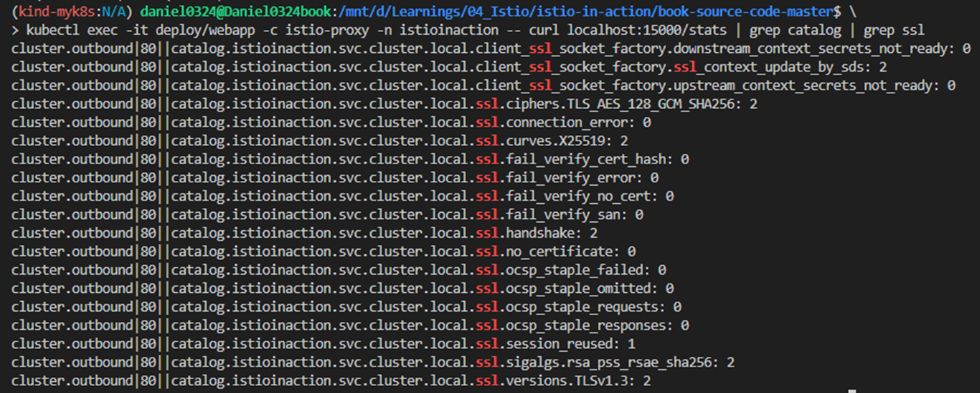Image resolution: width=980 pixels, height=393 pixels.
Task: Select the upstream_context_secrets_not_ready stat line
Action: [483, 86]
